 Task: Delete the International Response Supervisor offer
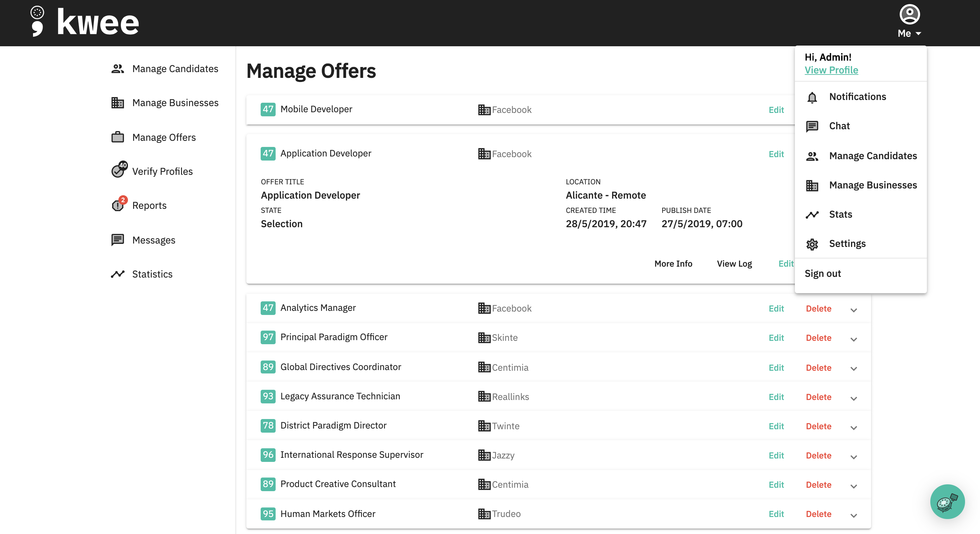click(818, 455)
